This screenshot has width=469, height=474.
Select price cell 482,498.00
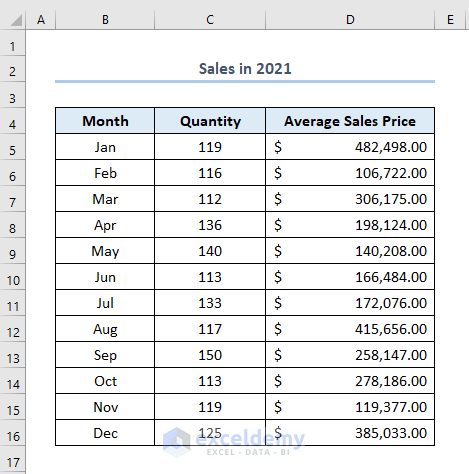[x=350, y=147]
